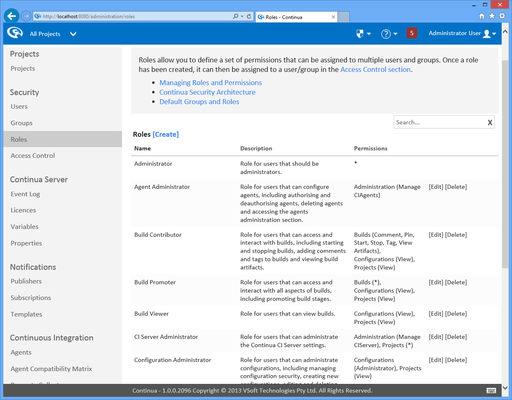Screen dimensions: 512x400
Task: Click the red notification badge icon
Action: [x=412, y=33]
